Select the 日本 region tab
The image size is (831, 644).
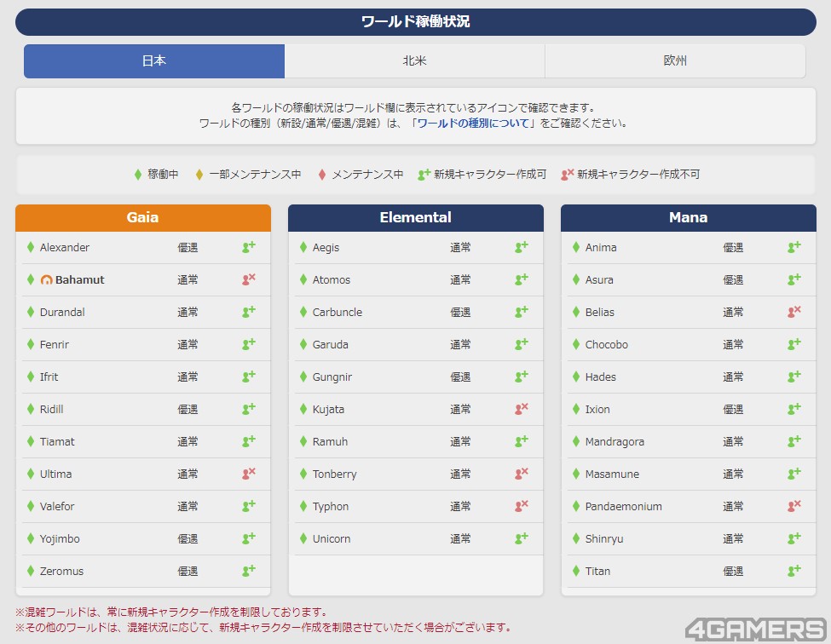[154, 61]
